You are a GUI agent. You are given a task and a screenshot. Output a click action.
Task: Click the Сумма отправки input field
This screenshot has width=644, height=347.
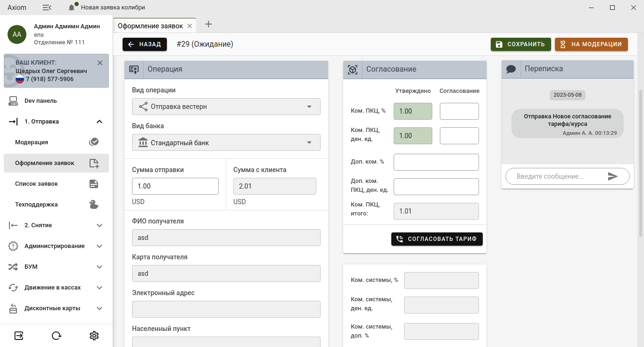tap(175, 186)
